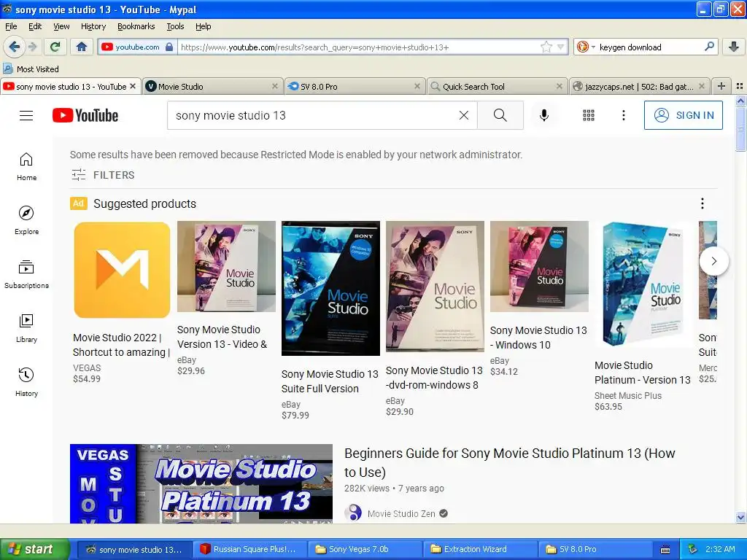Viewport: 747px width, 560px height.
Task: Open the browser home page icon
Action: 82,47
